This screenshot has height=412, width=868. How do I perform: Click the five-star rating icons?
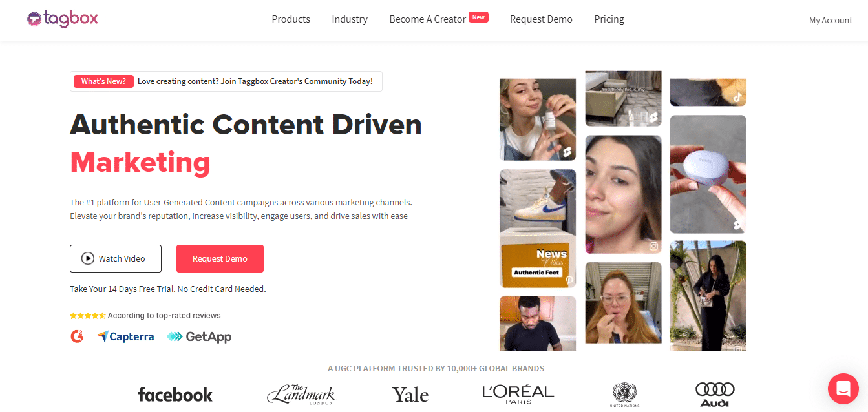pyautogui.click(x=87, y=316)
